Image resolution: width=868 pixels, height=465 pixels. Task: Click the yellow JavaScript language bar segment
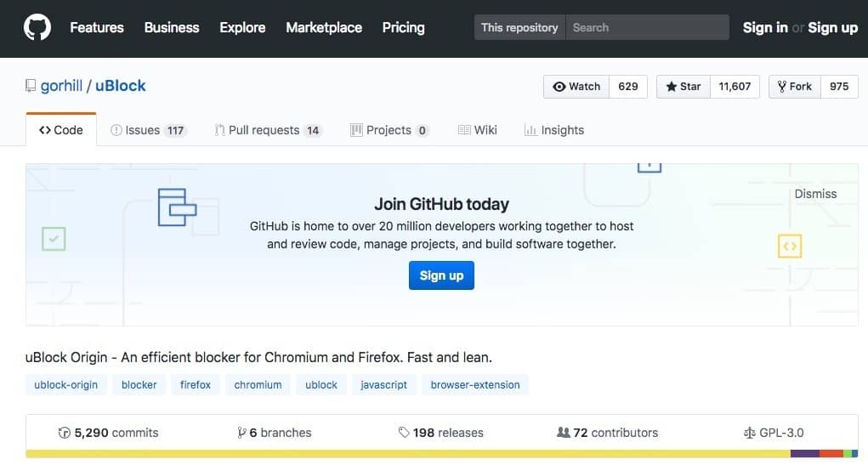tap(408, 454)
